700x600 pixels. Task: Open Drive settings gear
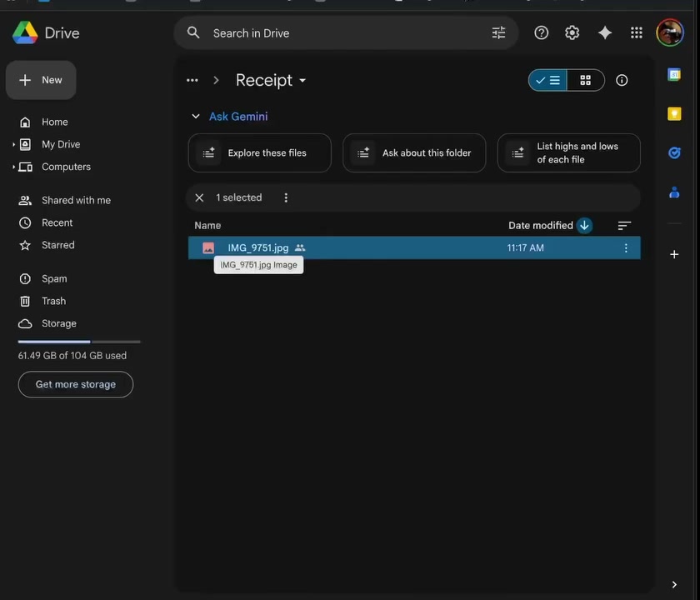(x=572, y=32)
